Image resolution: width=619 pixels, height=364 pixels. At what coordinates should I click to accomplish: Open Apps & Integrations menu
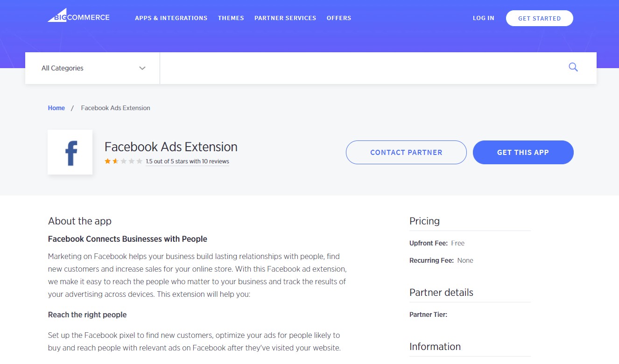(x=171, y=18)
